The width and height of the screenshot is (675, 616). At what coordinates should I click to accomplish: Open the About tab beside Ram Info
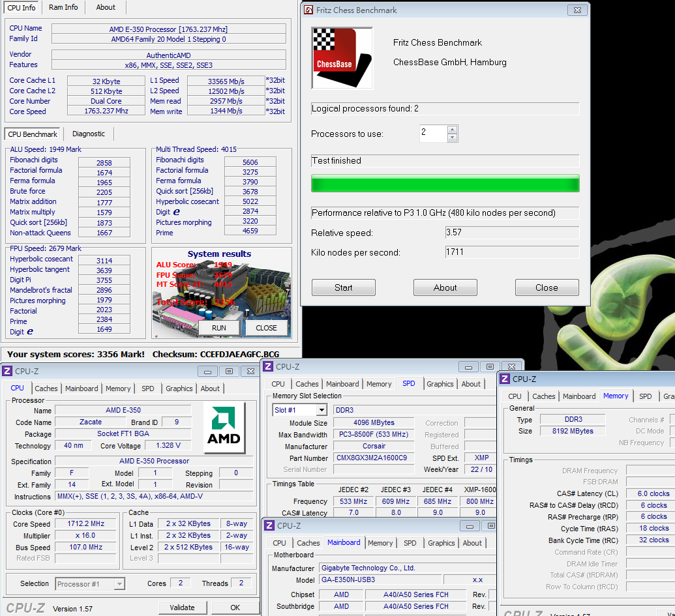106,7
